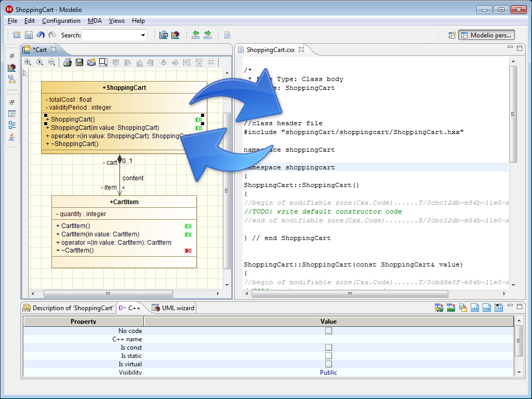Click the align top icon in diagram toolbar
Image resolution: width=532 pixels, height=399 pixels.
tap(116, 63)
